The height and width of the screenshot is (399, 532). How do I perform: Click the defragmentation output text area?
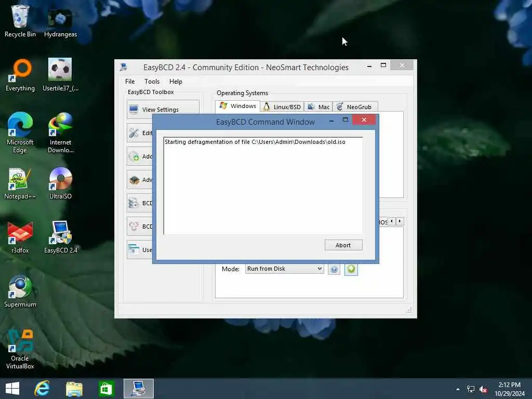click(263, 185)
